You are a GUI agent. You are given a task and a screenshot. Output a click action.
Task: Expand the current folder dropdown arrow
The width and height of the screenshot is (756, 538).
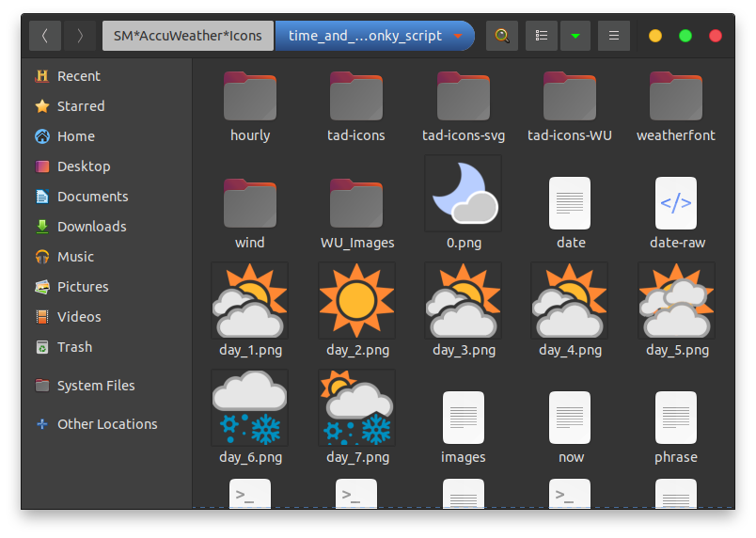coord(458,36)
